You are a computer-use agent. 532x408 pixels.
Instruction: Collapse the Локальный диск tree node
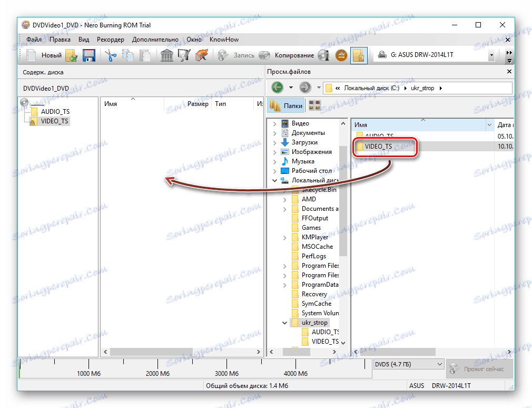[x=275, y=181]
